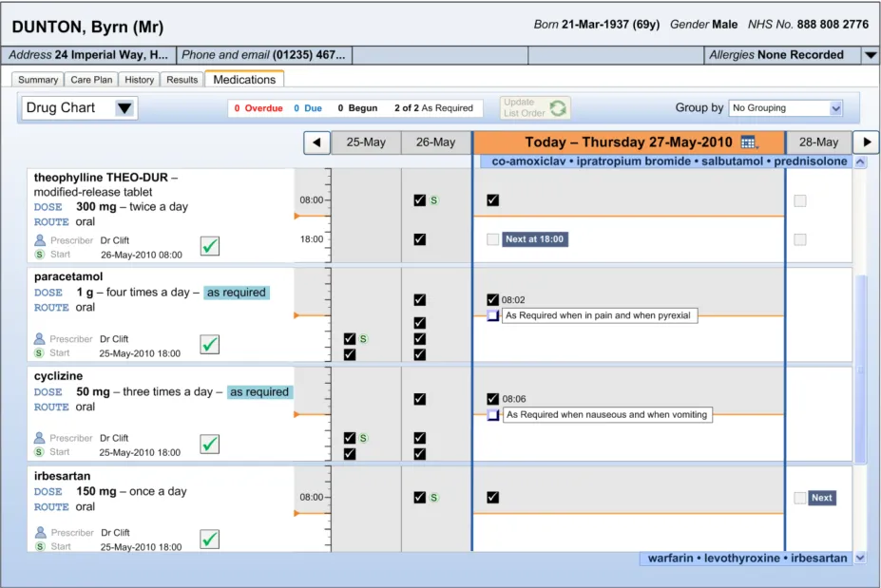Click the green check icon for irbesartan
881x588 pixels.
(x=210, y=539)
